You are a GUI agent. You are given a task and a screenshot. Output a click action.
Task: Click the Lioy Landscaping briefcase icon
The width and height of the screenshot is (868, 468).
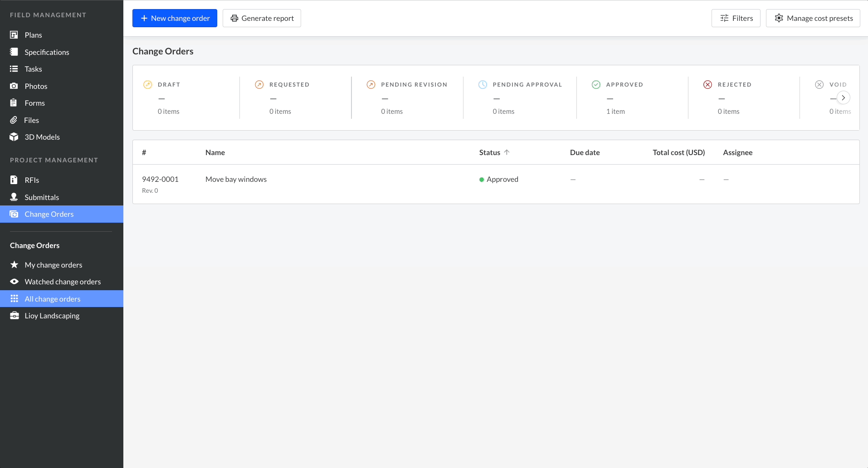15,316
